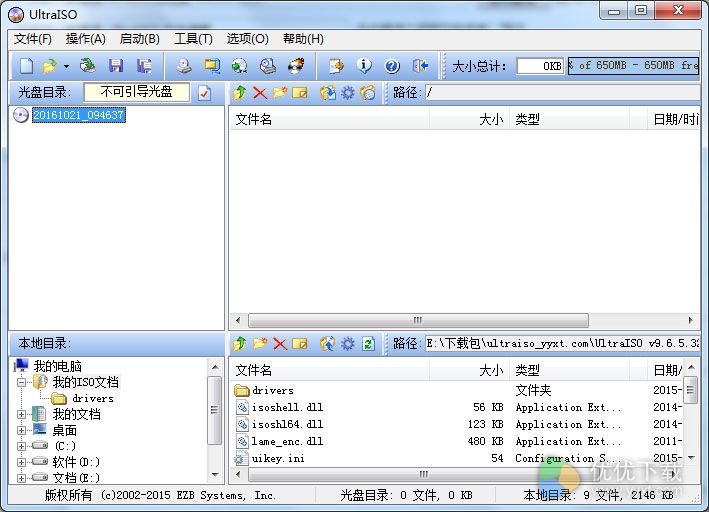Viewport: 709px width, 512px height.
Task: Select the drivers folder in local tree
Action: pos(93,398)
